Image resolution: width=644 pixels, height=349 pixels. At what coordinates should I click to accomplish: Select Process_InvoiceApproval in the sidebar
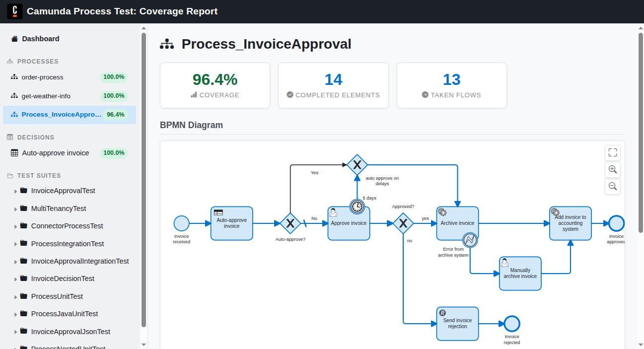point(70,115)
